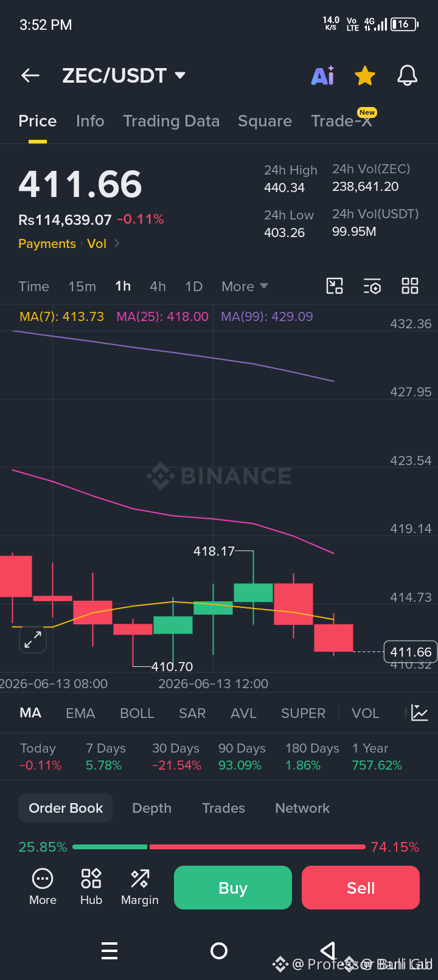Open the AI assistant icon
This screenshot has width=438, height=980.
point(322,75)
